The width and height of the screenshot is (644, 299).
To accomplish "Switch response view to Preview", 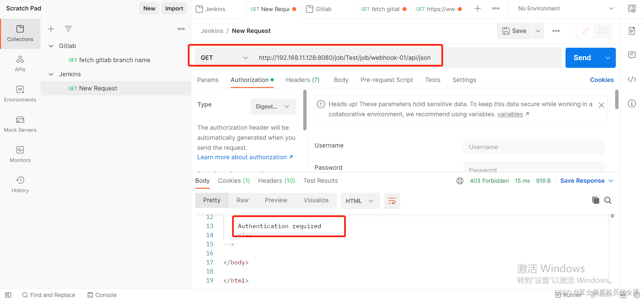I will click(x=276, y=200).
